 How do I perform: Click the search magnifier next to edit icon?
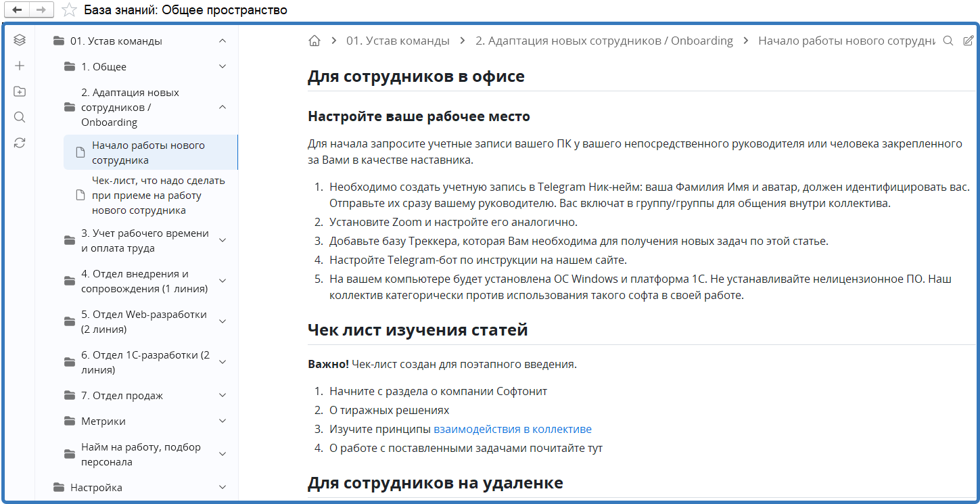click(948, 41)
